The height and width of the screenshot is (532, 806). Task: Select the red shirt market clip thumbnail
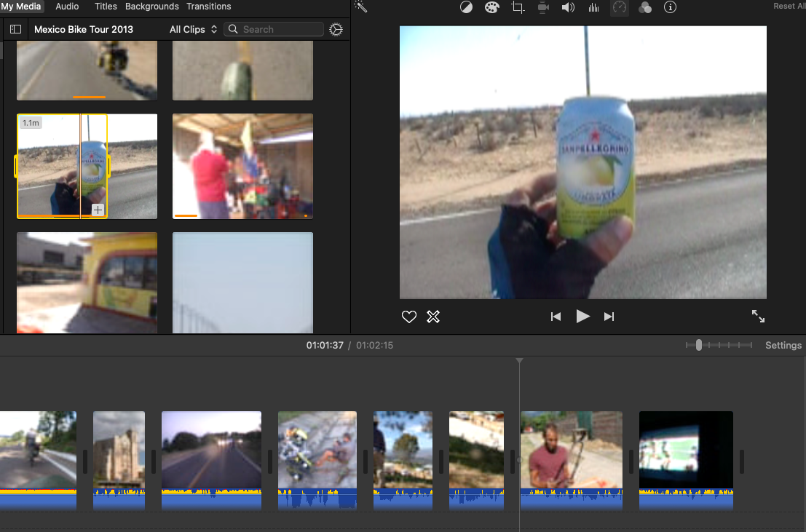(242, 166)
